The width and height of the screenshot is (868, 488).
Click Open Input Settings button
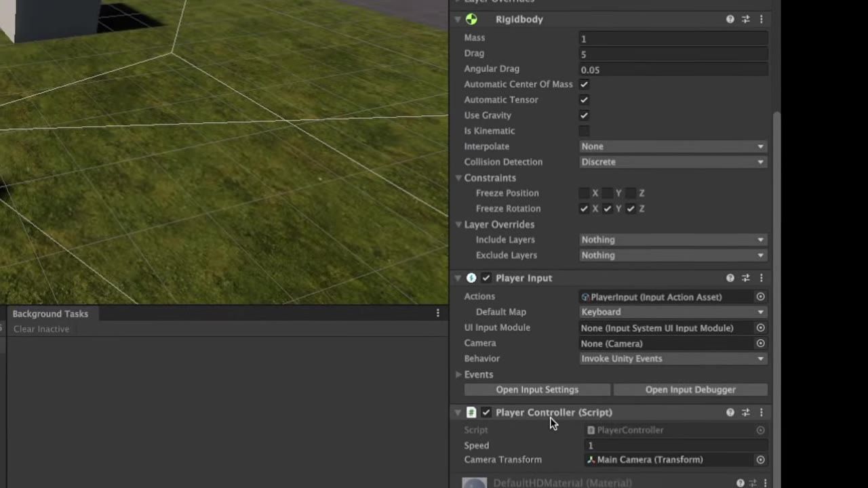[x=537, y=390]
